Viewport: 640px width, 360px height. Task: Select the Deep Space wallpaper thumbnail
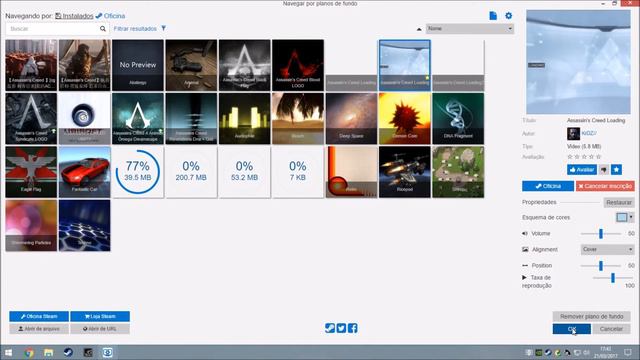click(x=351, y=118)
